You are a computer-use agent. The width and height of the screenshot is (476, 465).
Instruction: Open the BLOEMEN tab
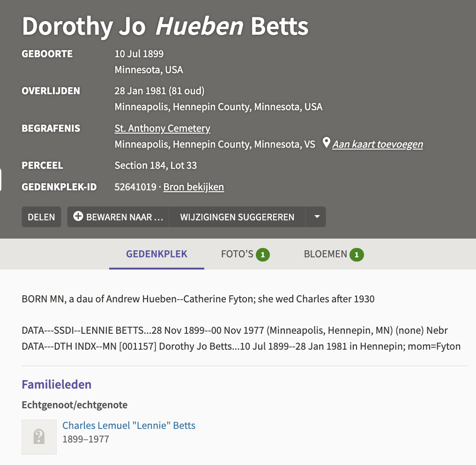pyautogui.click(x=326, y=254)
